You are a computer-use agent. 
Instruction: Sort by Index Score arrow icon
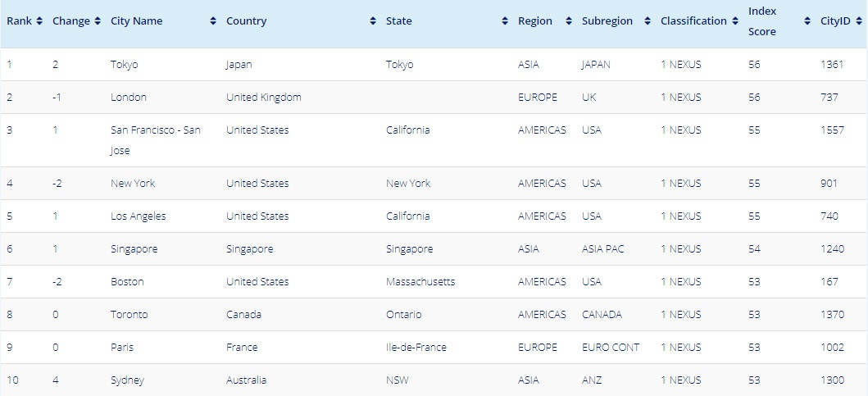click(x=807, y=21)
